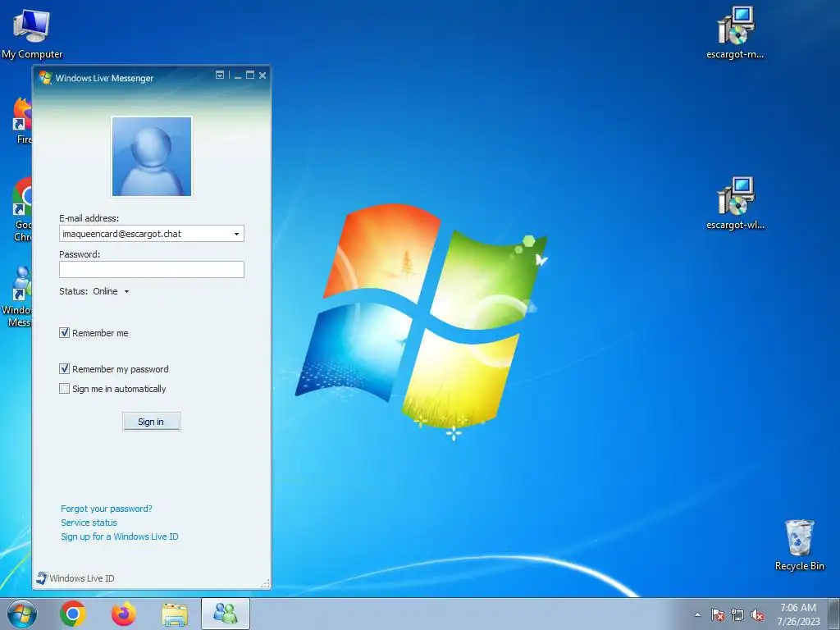This screenshot has height=630, width=840.
Task: Click the Show desktop strip
Action: pyautogui.click(x=835, y=614)
